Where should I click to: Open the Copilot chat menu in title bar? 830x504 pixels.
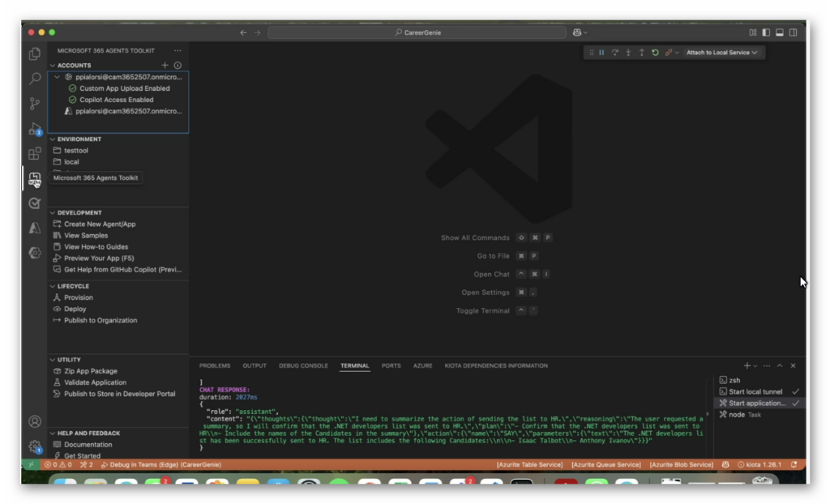click(580, 33)
